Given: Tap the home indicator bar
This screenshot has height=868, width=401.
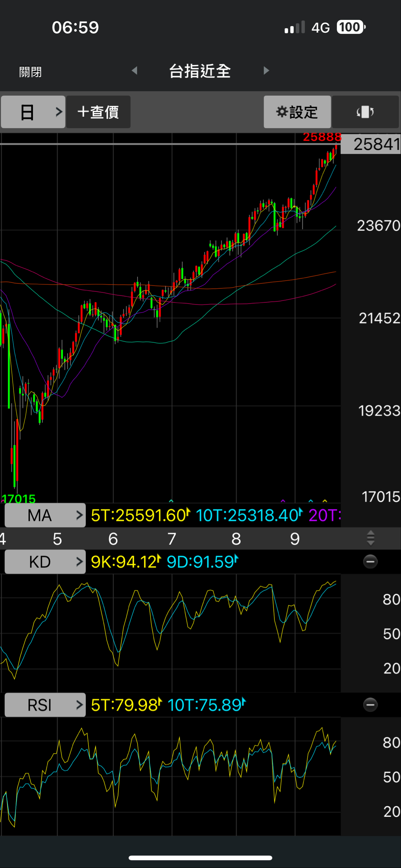Looking at the screenshot, I should pyautogui.click(x=200, y=858).
